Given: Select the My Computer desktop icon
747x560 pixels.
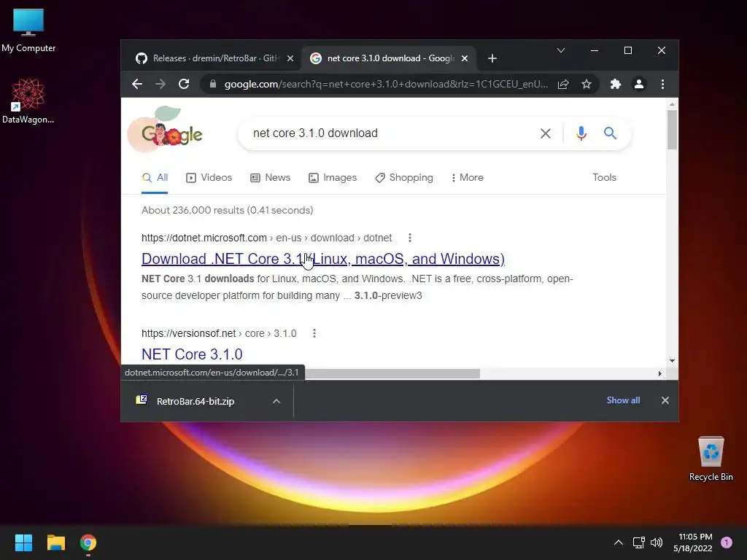Looking at the screenshot, I should pyautogui.click(x=28, y=31).
